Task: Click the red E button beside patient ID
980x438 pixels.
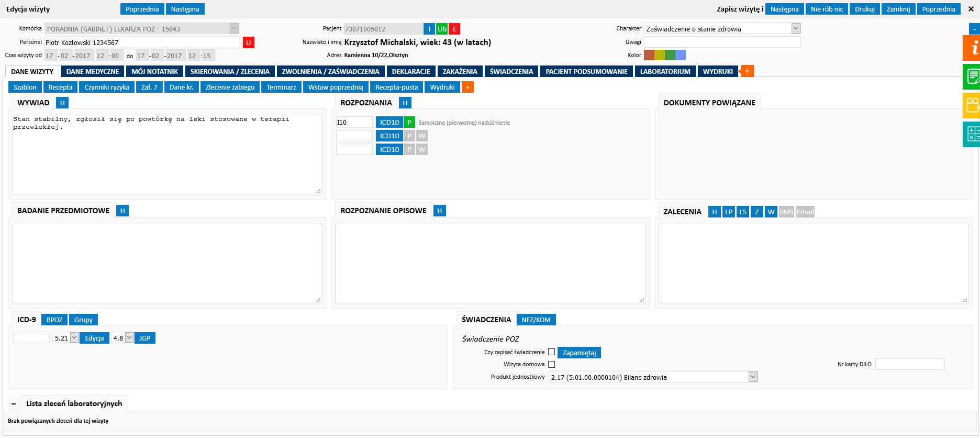Action: [x=454, y=29]
